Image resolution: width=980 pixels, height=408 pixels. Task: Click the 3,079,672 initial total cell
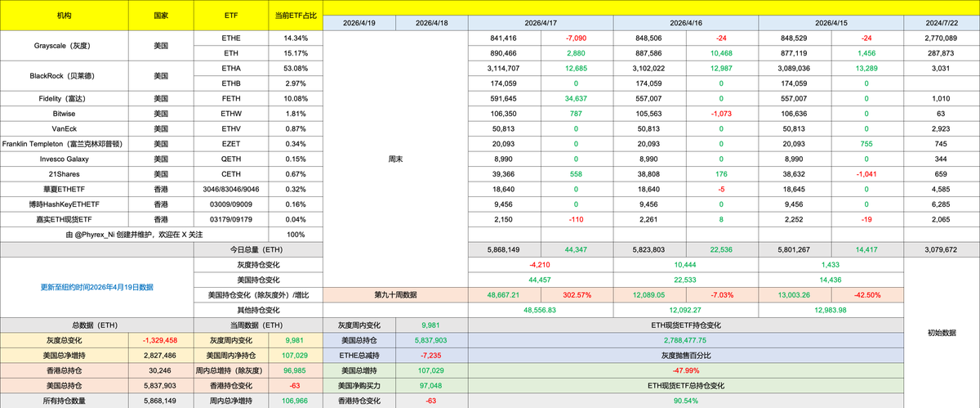click(941, 249)
